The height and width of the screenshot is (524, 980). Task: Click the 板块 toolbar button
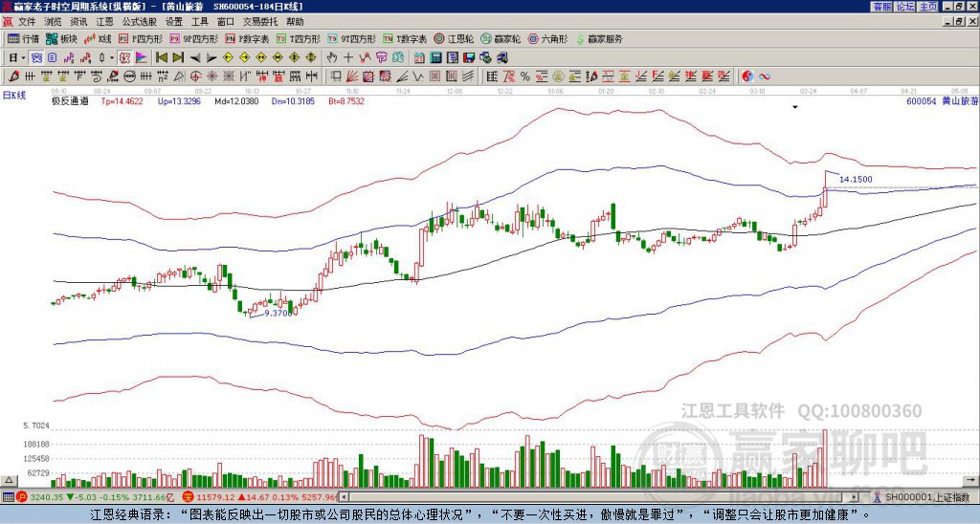coord(62,39)
